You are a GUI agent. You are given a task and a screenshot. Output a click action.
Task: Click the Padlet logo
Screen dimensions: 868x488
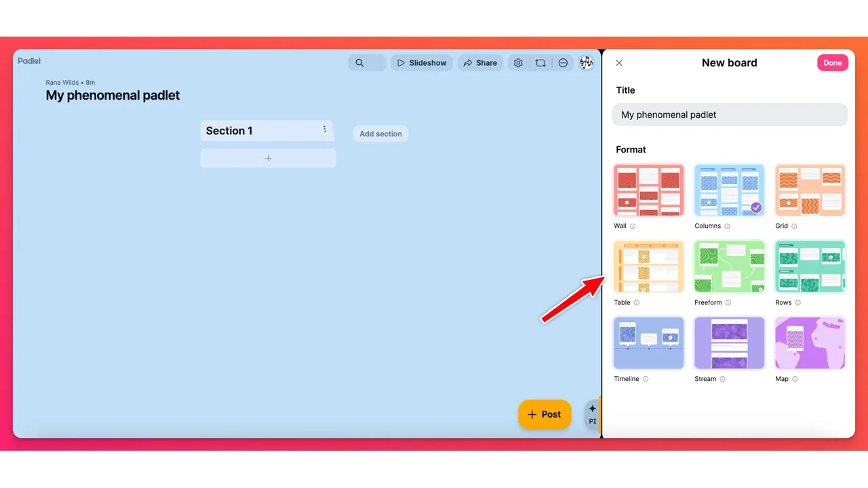click(29, 61)
